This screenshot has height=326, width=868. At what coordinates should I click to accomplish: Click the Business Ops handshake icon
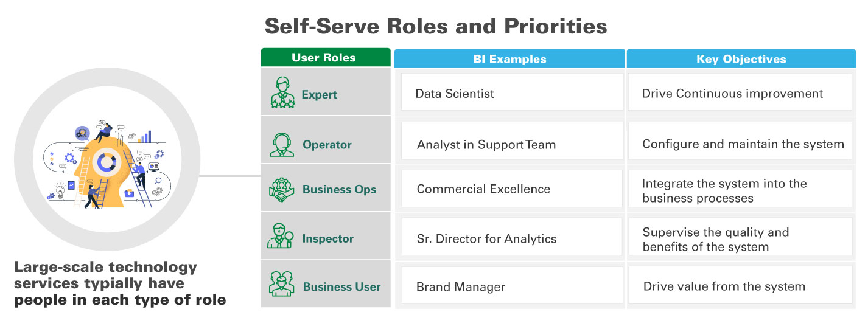(x=282, y=189)
